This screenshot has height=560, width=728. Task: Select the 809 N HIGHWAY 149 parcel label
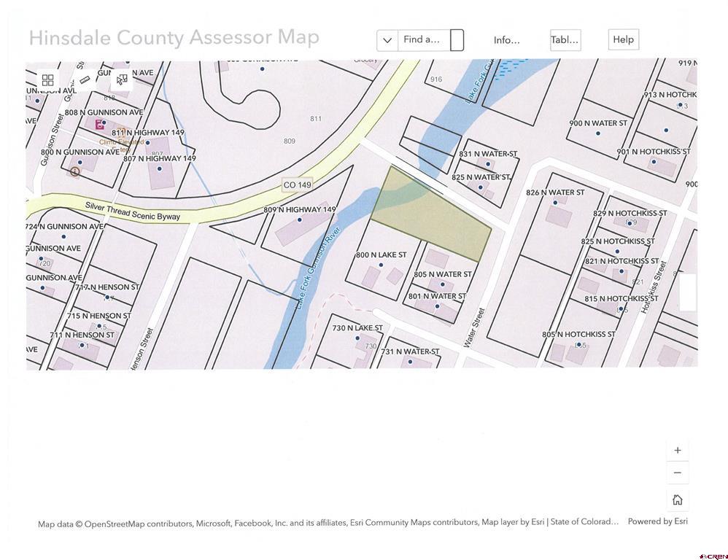(x=300, y=210)
